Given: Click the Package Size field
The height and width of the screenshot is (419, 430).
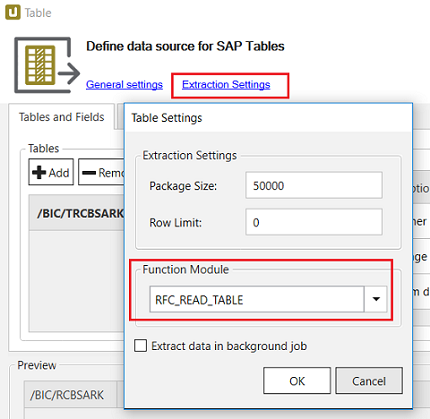Looking at the screenshot, I should [x=314, y=185].
